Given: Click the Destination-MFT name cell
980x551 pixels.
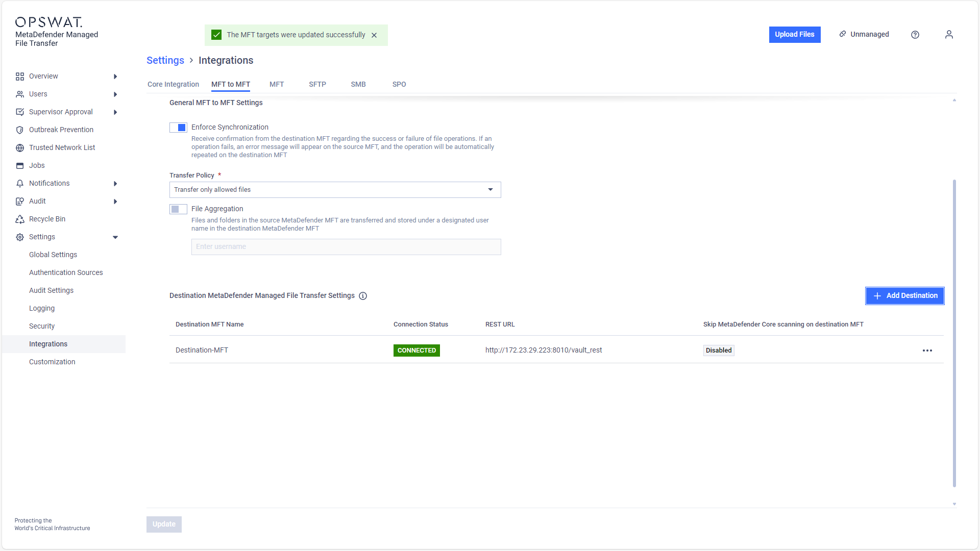Looking at the screenshot, I should [202, 350].
